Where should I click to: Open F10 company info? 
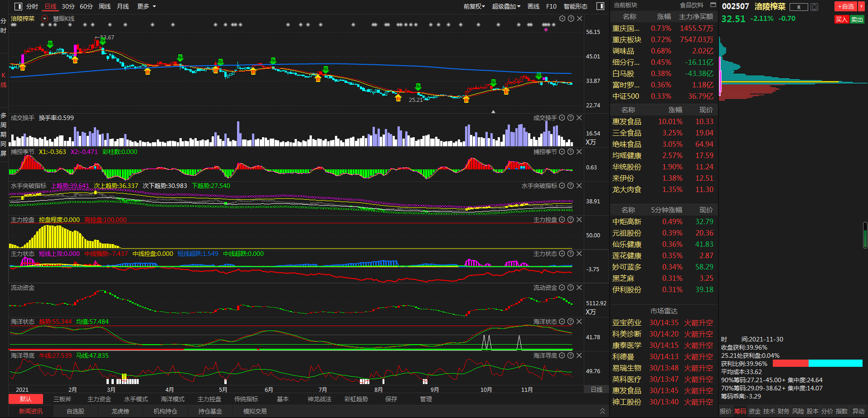(x=551, y=6)
